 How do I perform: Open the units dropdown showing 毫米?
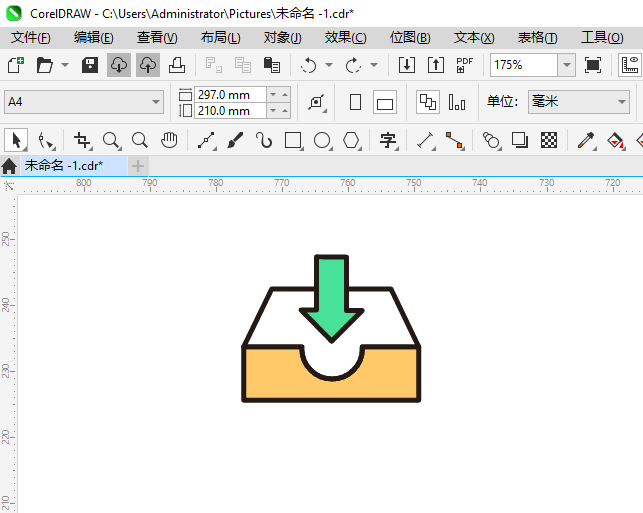pyautogui.click(x=579, y=102)
